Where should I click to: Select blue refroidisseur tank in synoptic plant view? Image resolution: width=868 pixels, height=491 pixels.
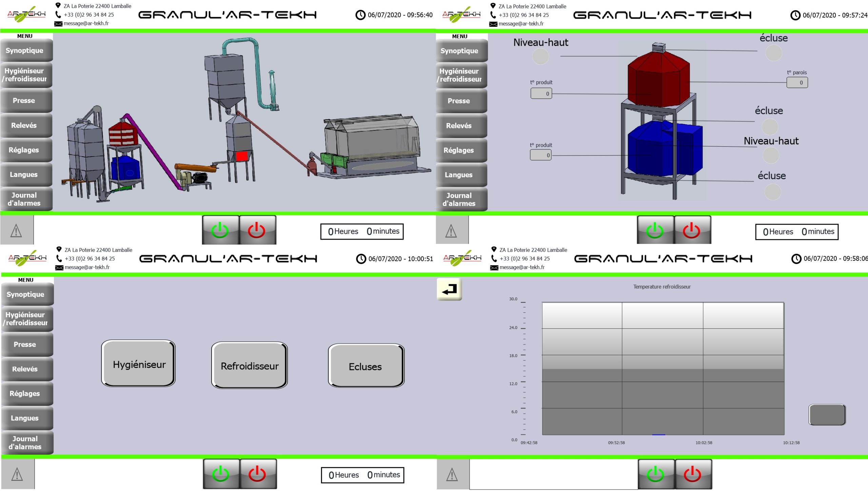pyautogui.click(x=125, y=168)
